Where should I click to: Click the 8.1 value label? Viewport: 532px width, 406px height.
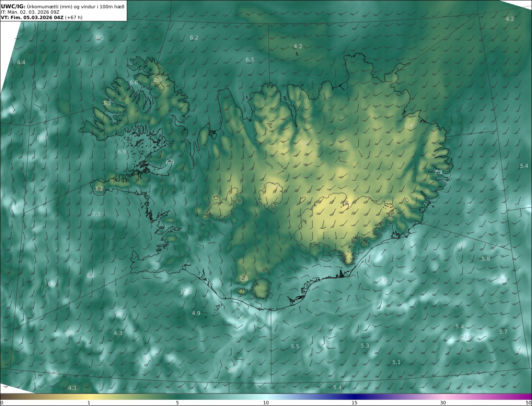pyautogui.click(x=91, y=275)
